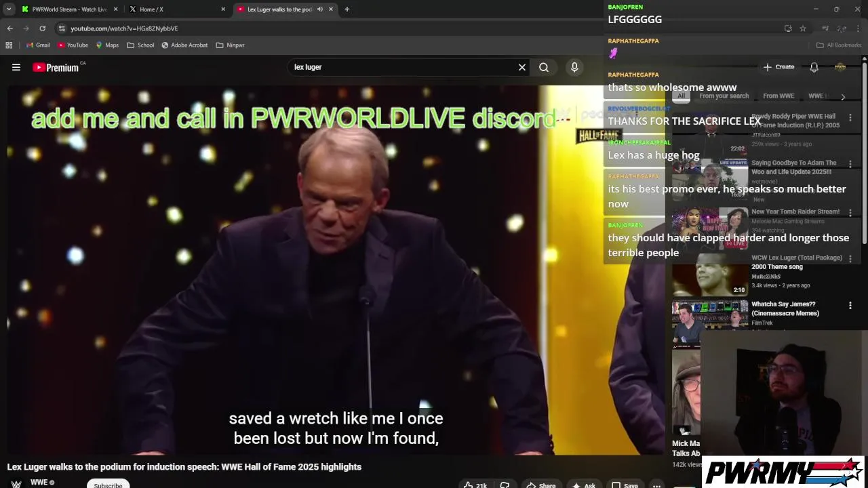868x488 pixels.
Task: Save the video to a playlist
Action: tap(625, 485)
